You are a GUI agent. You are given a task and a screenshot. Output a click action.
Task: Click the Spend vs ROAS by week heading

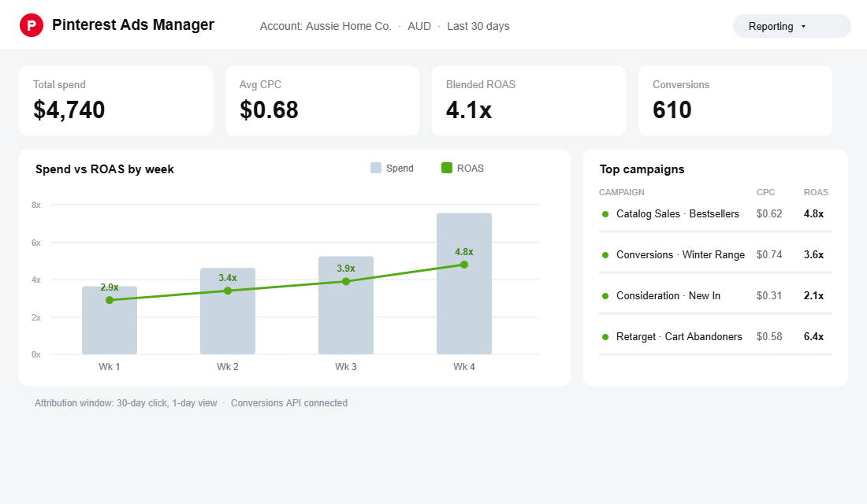tap(105, 169)
